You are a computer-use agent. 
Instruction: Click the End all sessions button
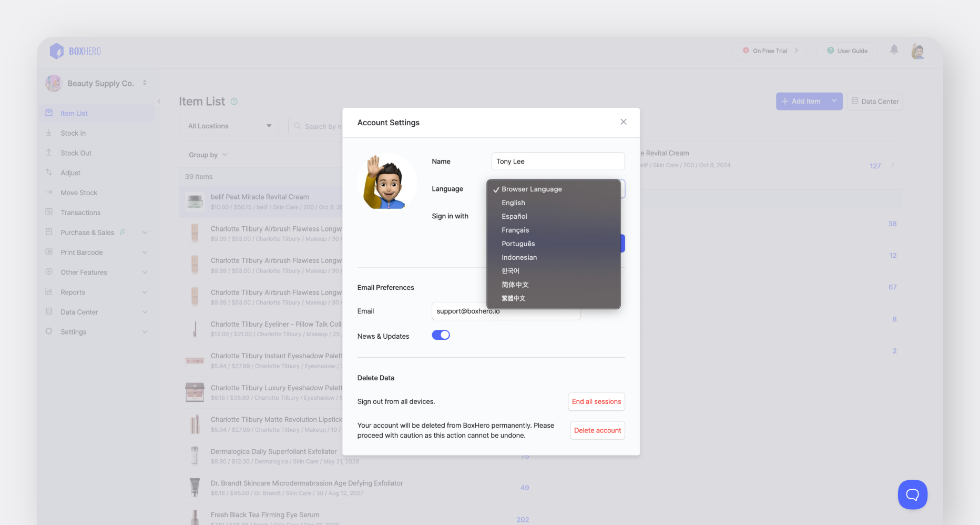point(596,402)
